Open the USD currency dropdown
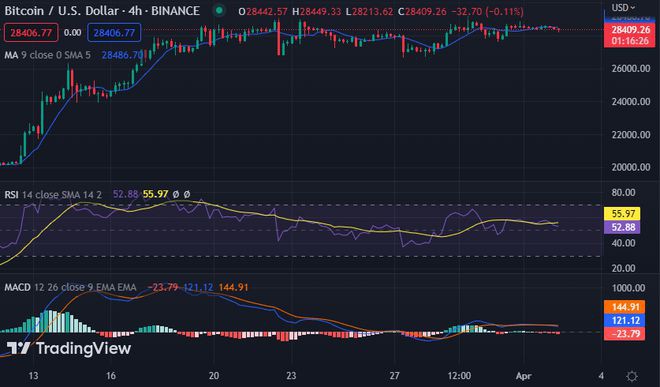Image resolution: width=660 pixels, height=387 pixels. pyautogui.click(x=623, y=8)
